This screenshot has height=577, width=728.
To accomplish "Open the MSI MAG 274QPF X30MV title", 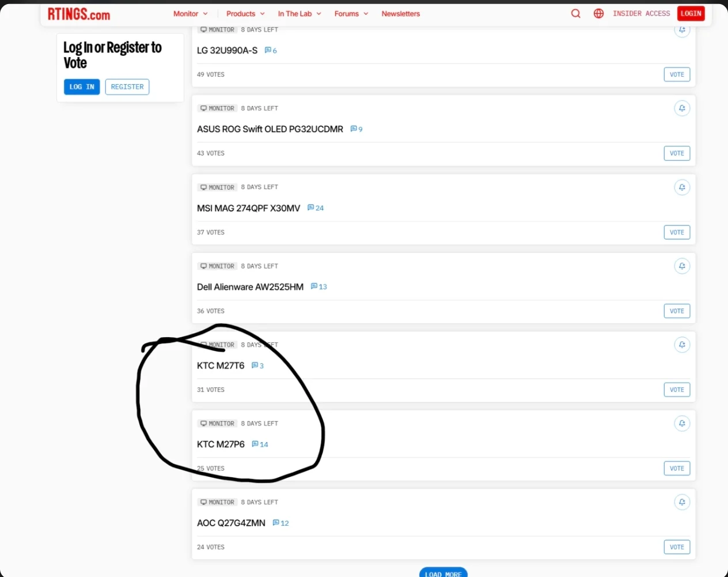I will click(x=248, y=208).
